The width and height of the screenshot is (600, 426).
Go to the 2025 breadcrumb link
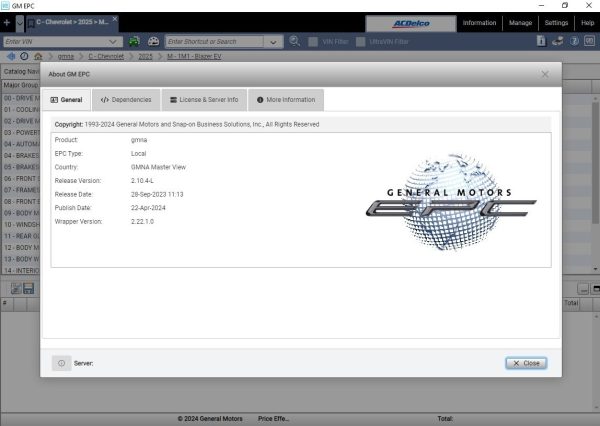coord(145,56)
